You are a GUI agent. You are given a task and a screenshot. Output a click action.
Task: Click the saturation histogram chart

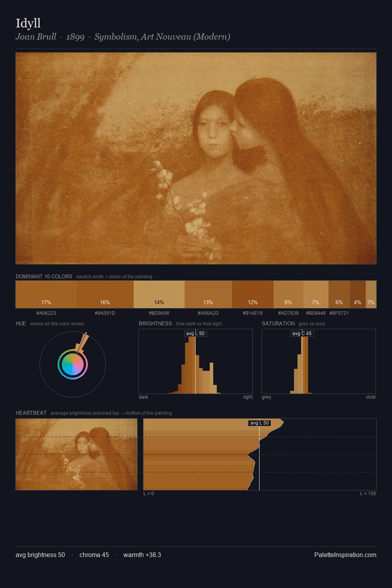coord(319,361)
